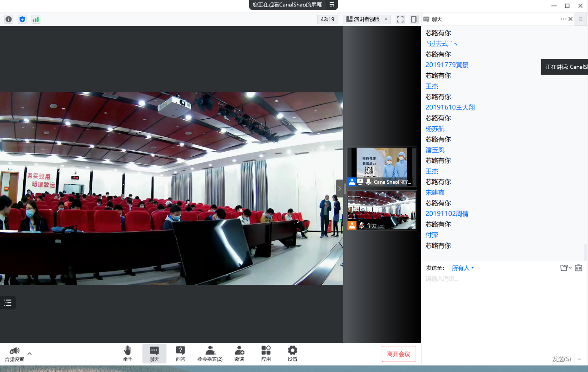Click the 离开会议 leave meeting button
The height and width of the screenshot is (372, 588).
[x=398, y=354]
